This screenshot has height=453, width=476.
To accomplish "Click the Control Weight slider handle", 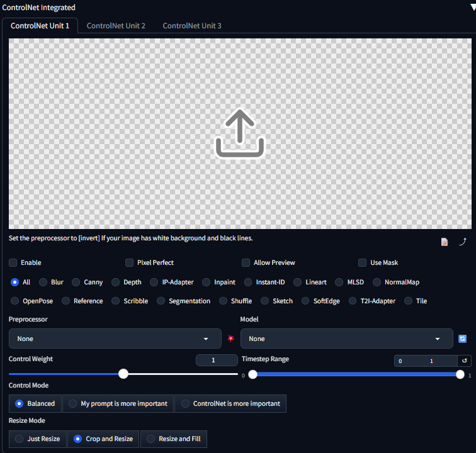I will [123, 374].
